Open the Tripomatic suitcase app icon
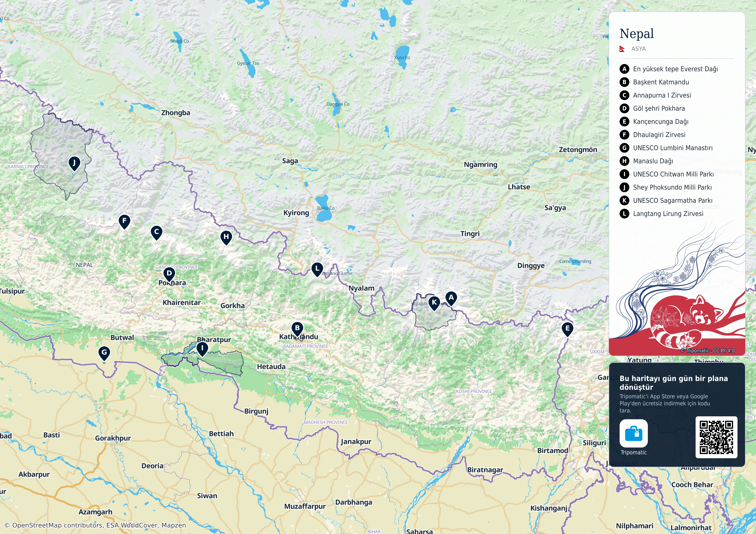This screenshot has width=756, height=534. point(633,433)
